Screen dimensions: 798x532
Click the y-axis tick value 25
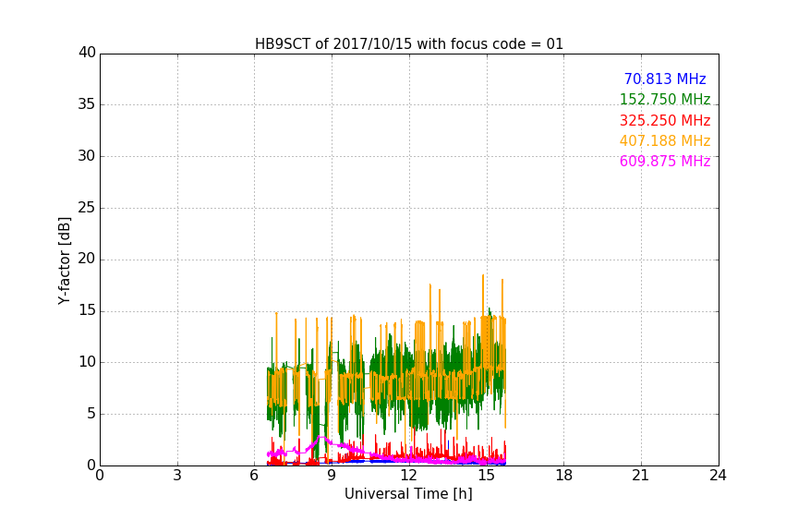coord(87,207)
